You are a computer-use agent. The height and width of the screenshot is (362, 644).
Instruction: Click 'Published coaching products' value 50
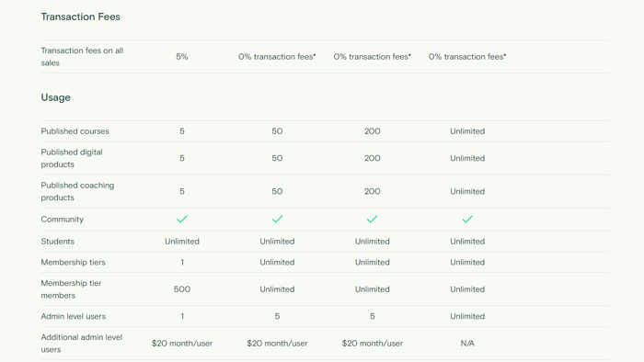(x=277, y=191)
